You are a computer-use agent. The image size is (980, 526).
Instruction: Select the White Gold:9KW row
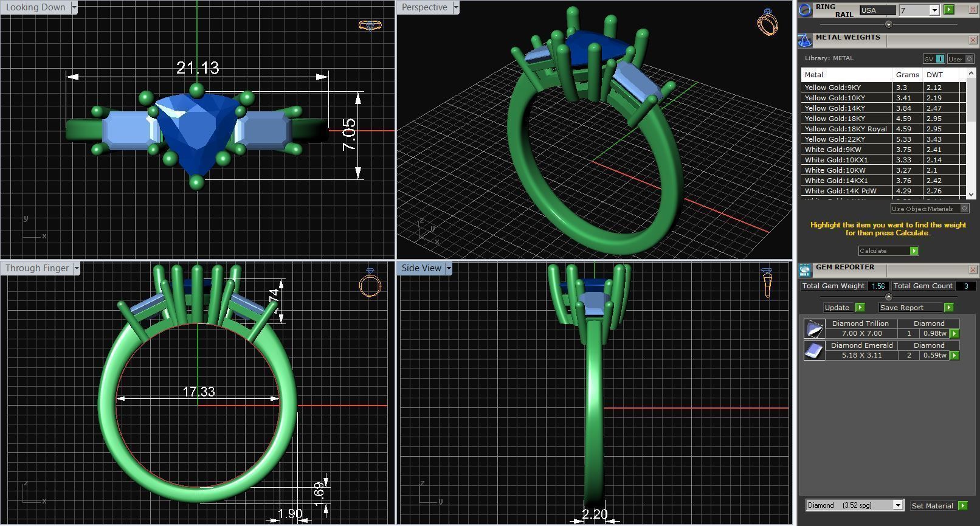883,150
